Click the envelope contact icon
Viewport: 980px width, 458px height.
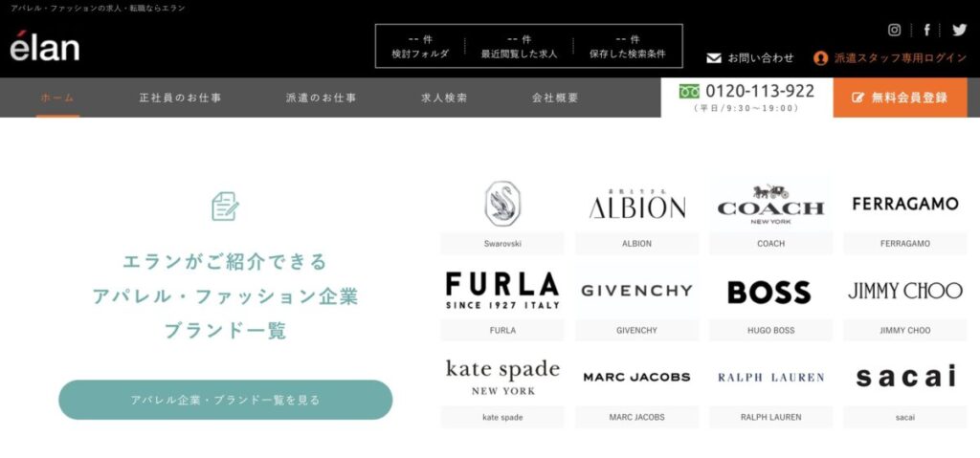(x=714, y=58)
